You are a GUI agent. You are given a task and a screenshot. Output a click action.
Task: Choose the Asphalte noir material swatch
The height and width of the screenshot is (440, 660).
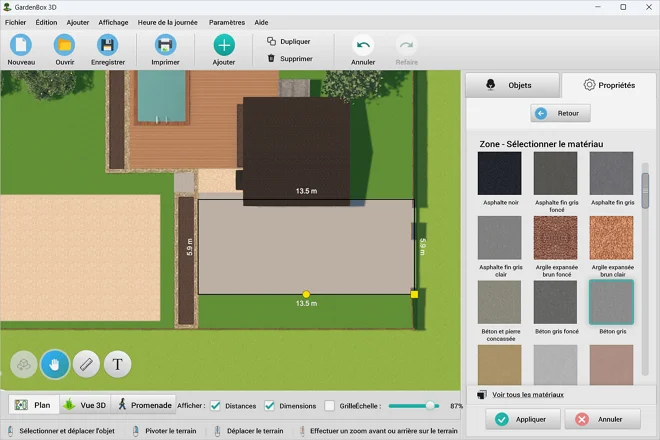click(499, 174)
